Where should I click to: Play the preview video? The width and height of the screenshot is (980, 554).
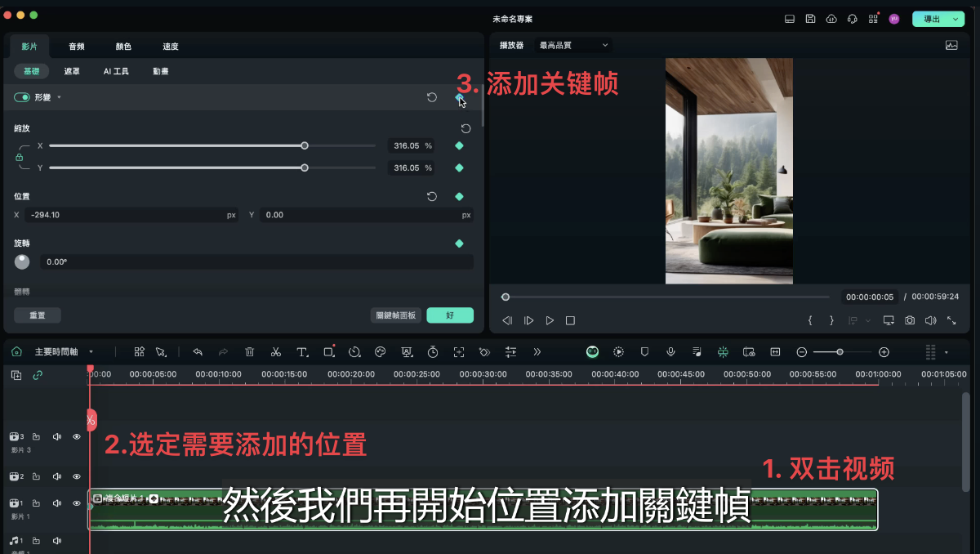point(550,320)
